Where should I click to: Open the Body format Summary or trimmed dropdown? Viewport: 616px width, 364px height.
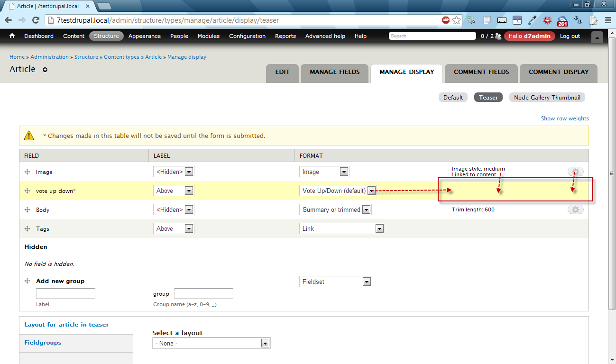click(335, 209)
